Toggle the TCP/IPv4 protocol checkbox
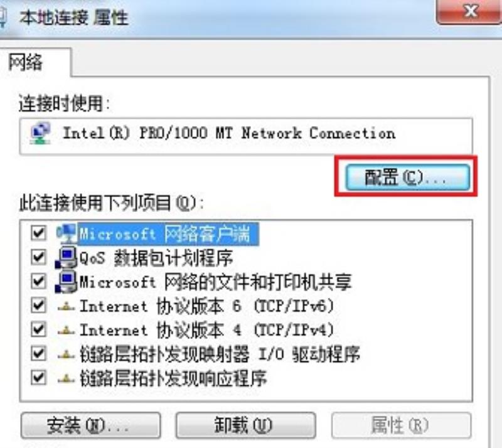 (x=38, y=329)
